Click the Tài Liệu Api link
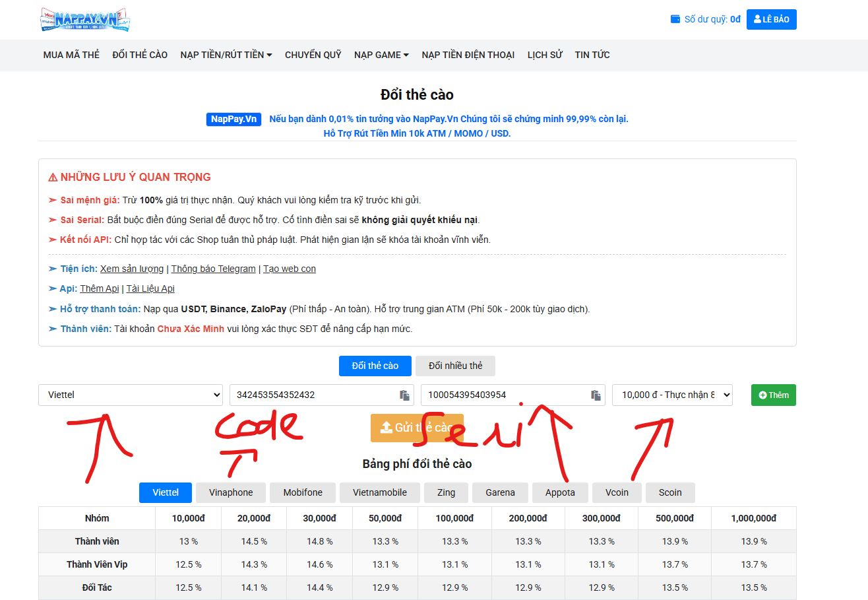This screenshot has width=868, height=600. click(x=150, y=288)
